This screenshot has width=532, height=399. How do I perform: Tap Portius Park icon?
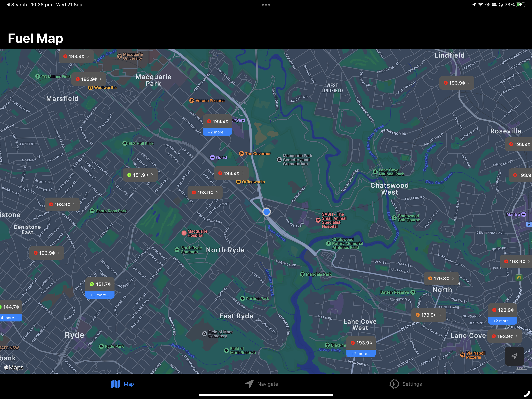click(x=242, y=298)
